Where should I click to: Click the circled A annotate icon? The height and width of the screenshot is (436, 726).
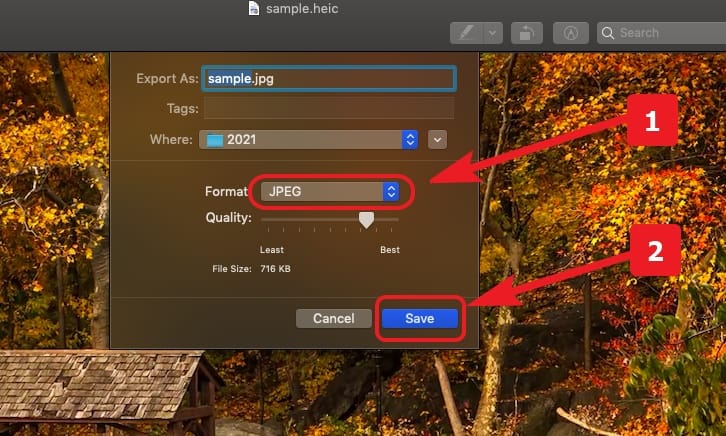(x=571, y=33)
